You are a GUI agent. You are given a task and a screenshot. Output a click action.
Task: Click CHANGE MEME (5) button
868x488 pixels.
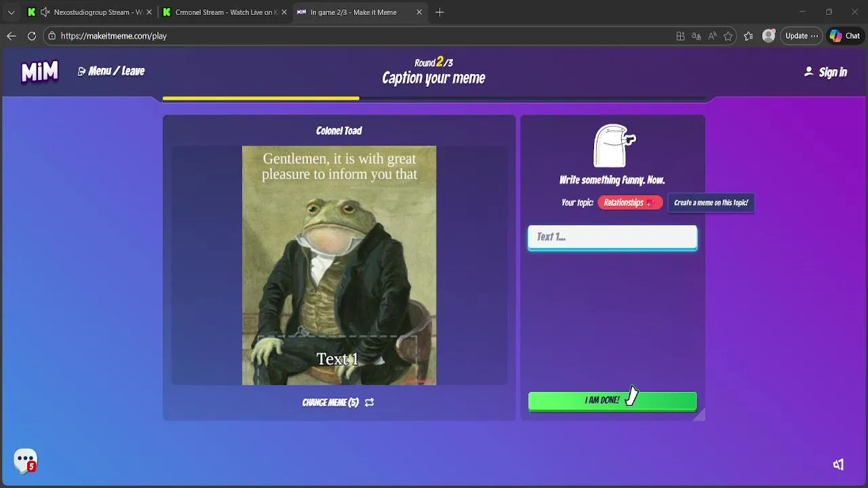[x=338, y=403]
